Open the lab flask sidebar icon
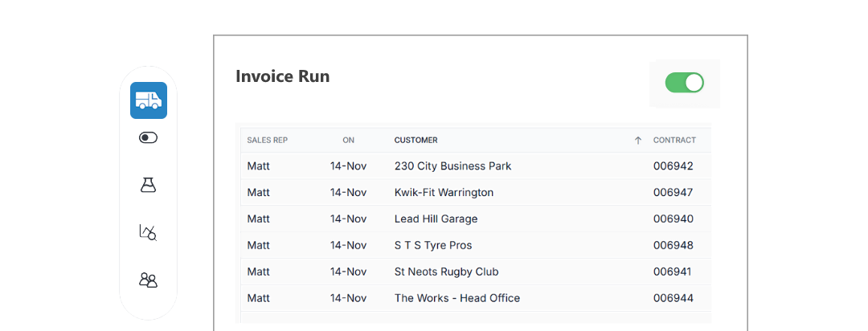 coord(148,185)
